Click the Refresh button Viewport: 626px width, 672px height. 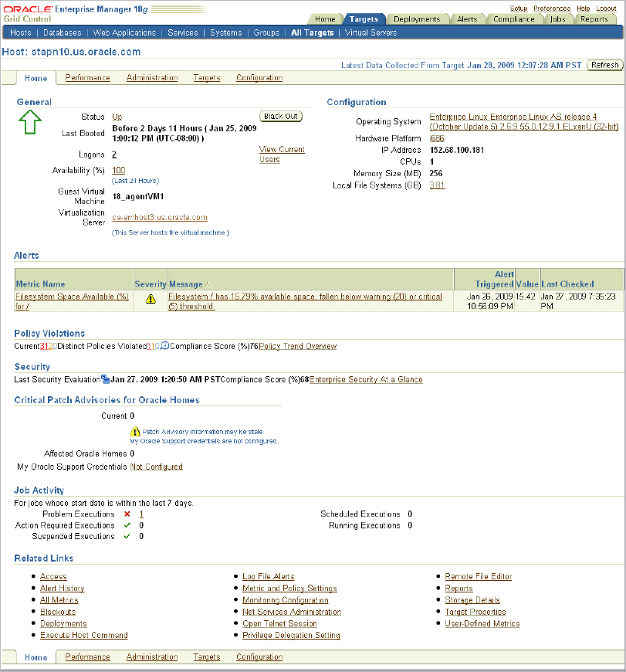tap(605, 65)
